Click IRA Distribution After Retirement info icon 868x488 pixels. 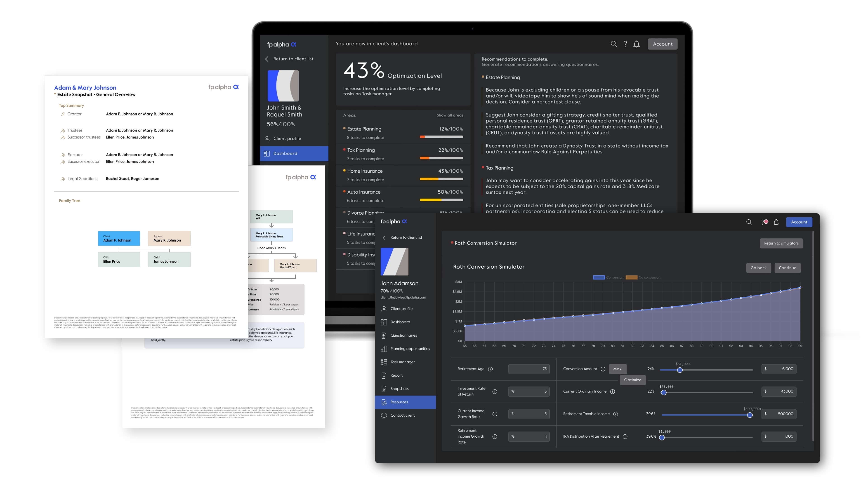(x=625, y=437)
